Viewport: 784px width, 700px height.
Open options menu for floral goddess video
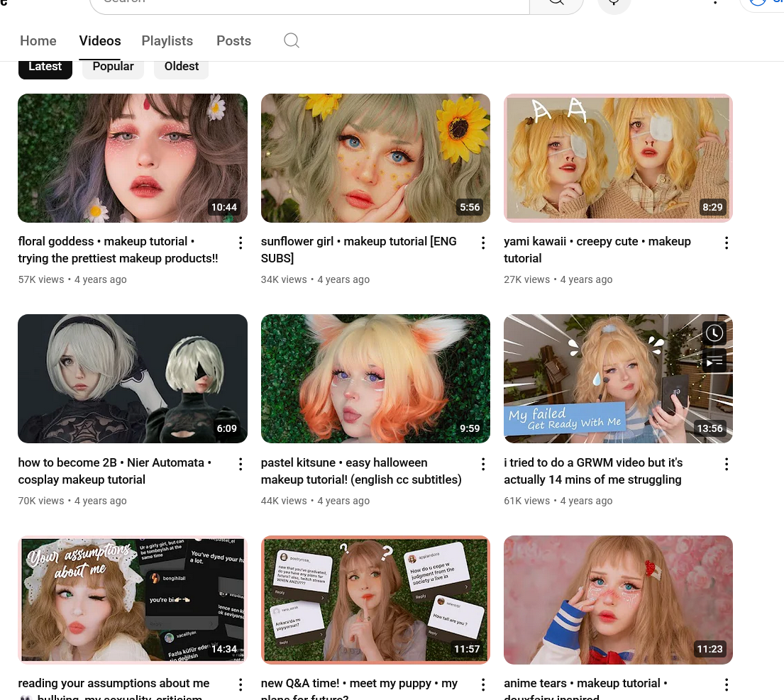[x=241, y=243]
